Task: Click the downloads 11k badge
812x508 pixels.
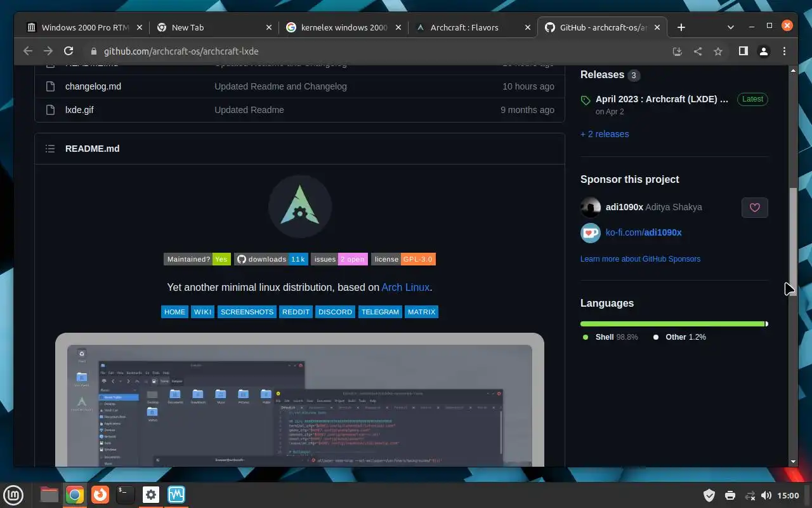Action: coord(272,259)
